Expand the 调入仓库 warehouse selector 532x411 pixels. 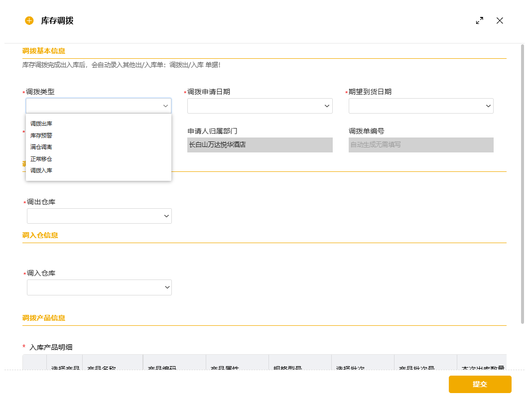(99, 287)
